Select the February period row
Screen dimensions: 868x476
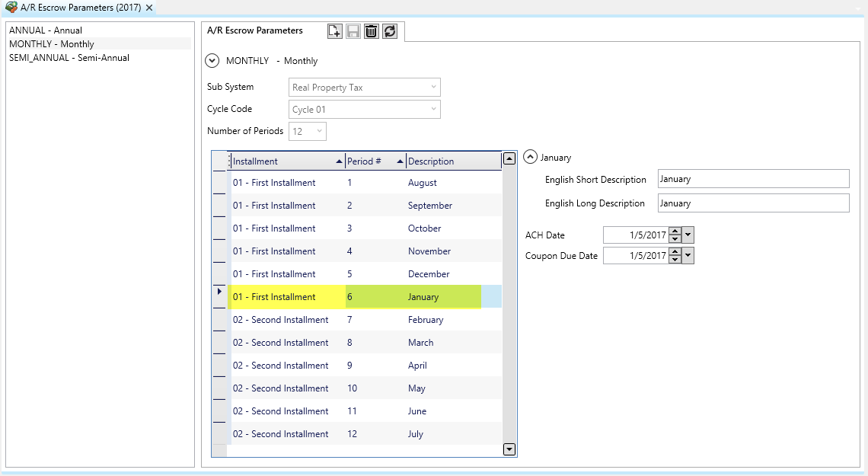(x=425, y=320)
